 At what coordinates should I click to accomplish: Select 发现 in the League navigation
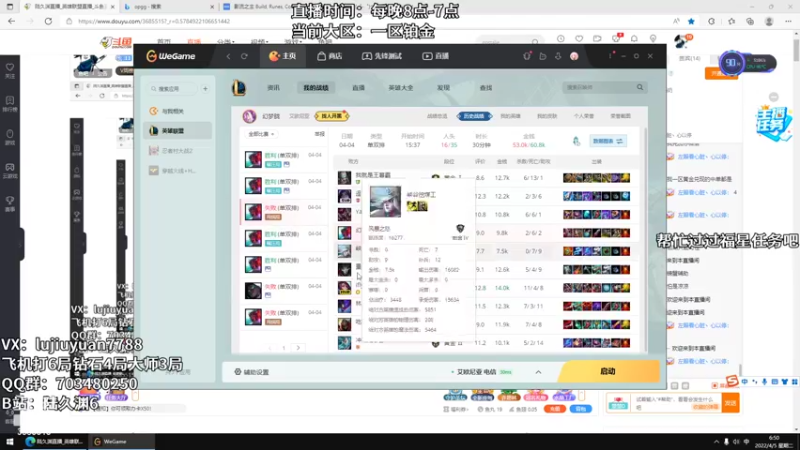[443, 88]
